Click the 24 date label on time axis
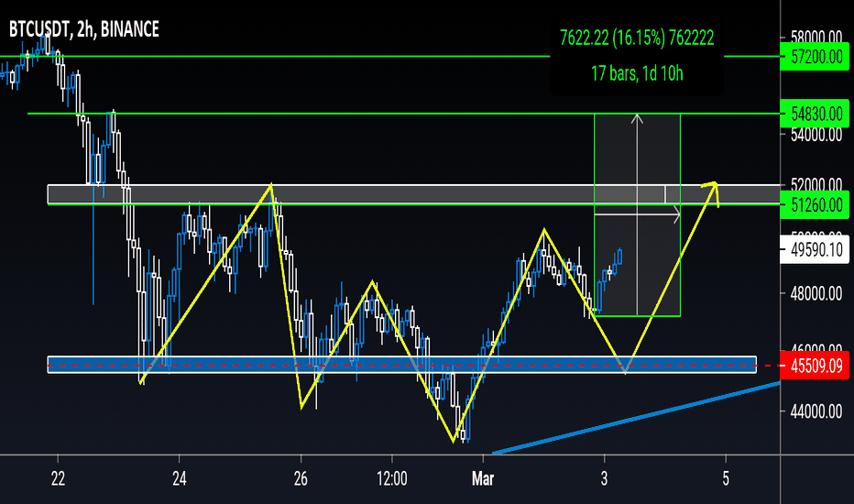The width and height of the screenshot is (854, 504). 180,479
